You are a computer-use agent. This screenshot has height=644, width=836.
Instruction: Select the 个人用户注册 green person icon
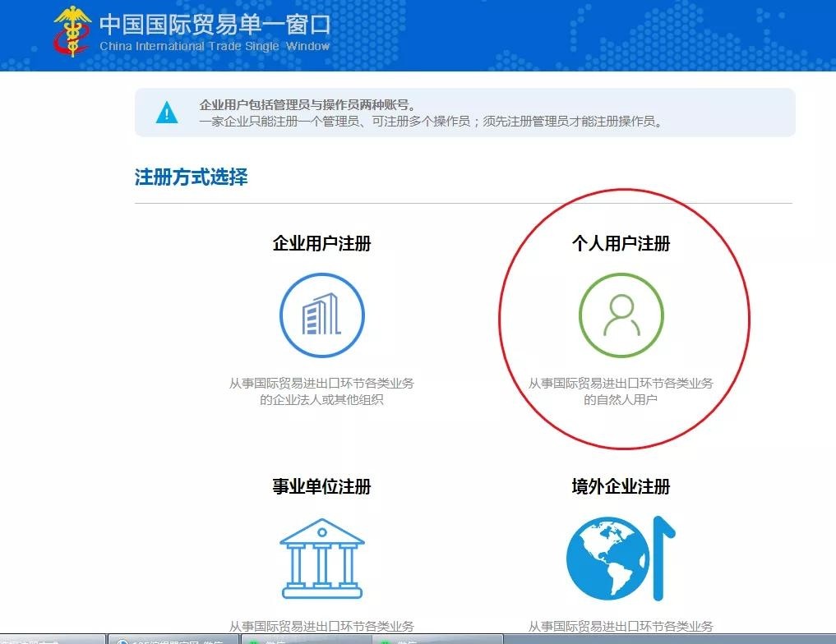pos(621,315)
